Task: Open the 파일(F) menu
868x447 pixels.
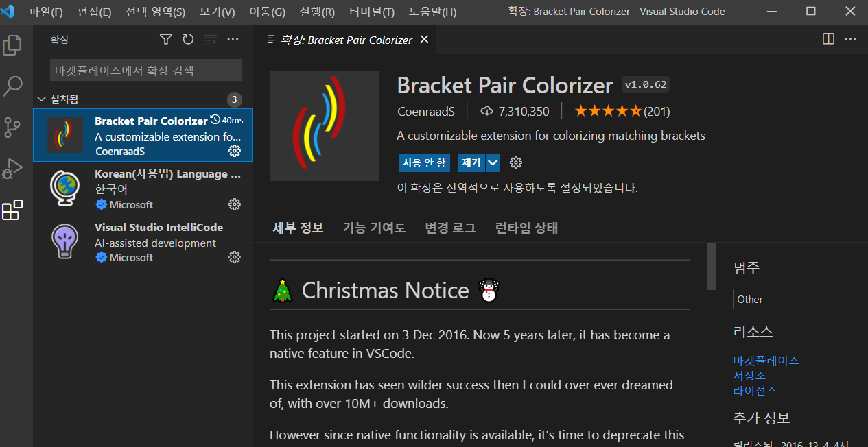Action: [45, 12]
